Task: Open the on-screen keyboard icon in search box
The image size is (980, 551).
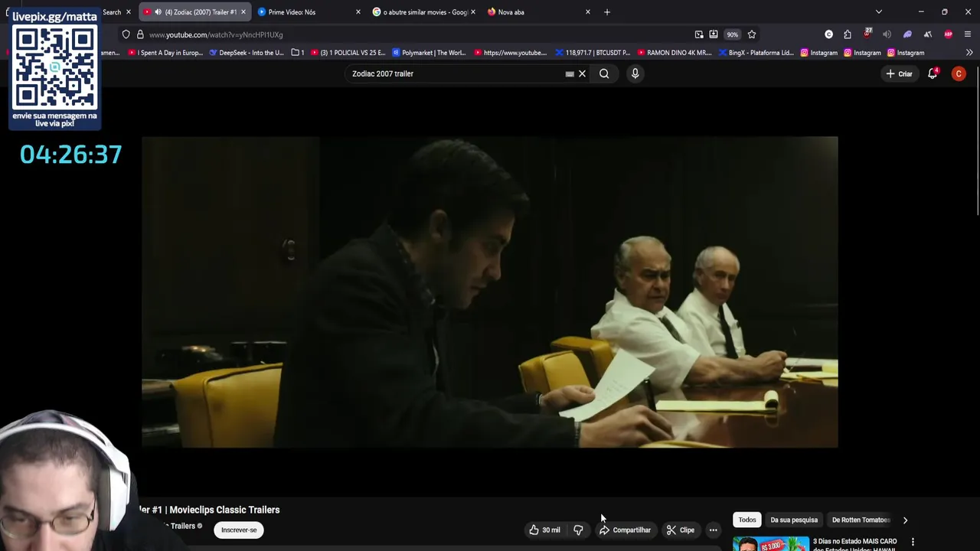Action: tap(570, 73)
